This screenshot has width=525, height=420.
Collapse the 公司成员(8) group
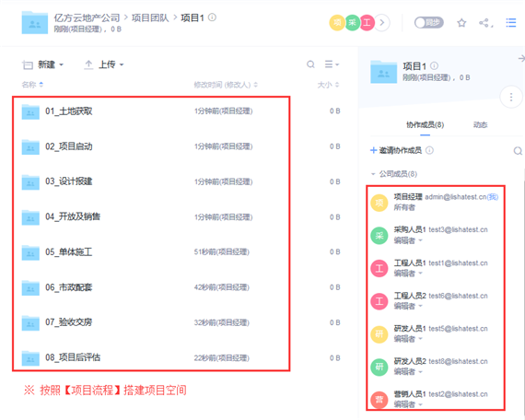[x=394, y=174]
